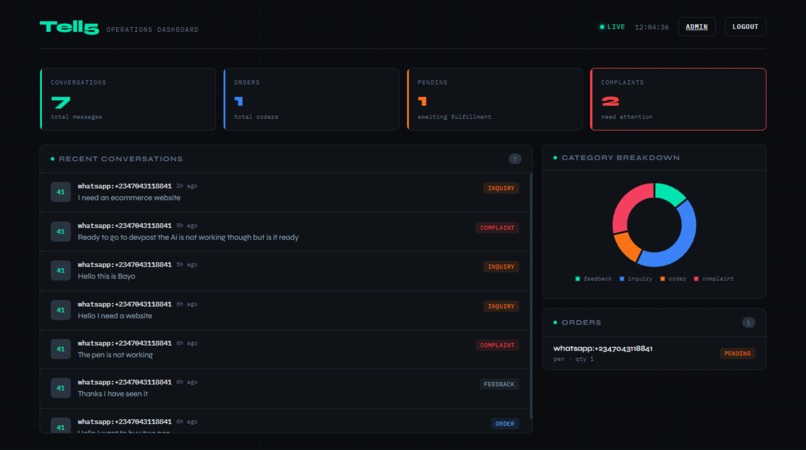
Task: Click FEEDBACK tag on 'Thanks I have seen it'
Action: pyautogui.click(x=499, y=384)
